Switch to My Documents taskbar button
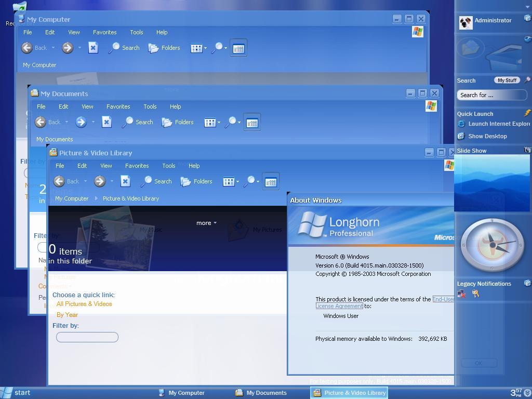The height and width of the screenshot is (399, 532). point(261,393)
